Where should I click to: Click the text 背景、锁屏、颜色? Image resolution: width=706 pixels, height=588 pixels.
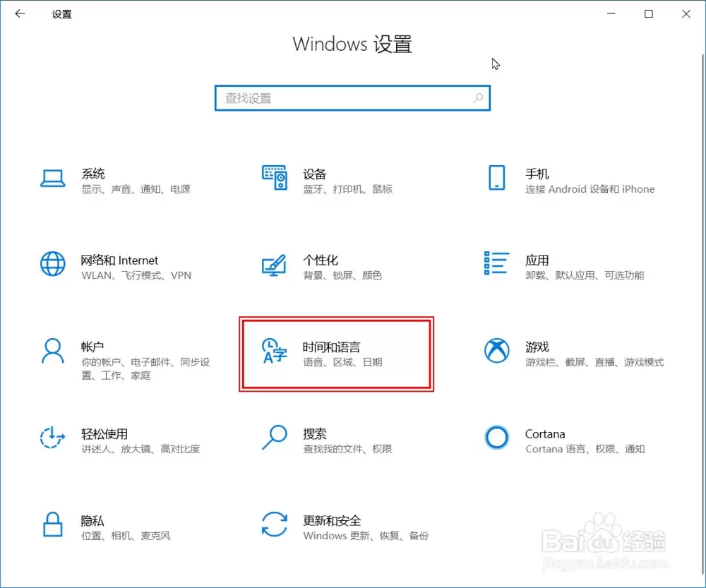[x=342, y=275]
